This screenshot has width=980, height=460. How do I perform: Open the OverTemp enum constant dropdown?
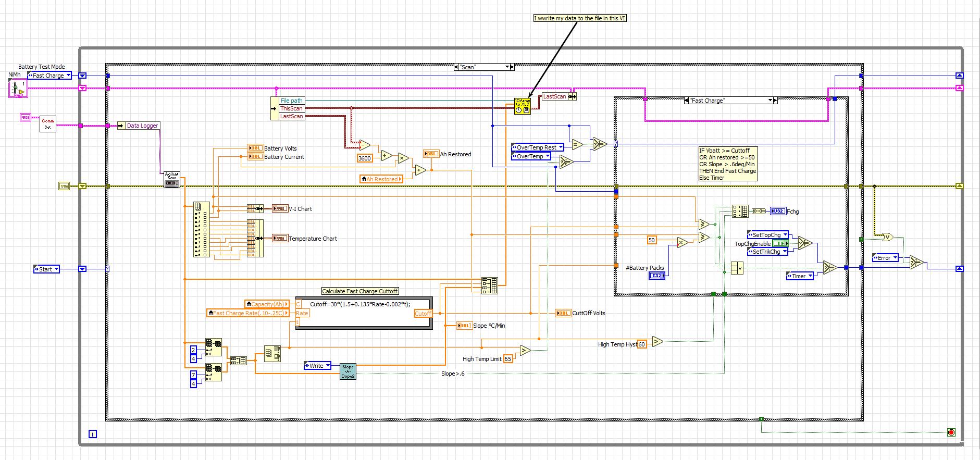tap(531, 156)
